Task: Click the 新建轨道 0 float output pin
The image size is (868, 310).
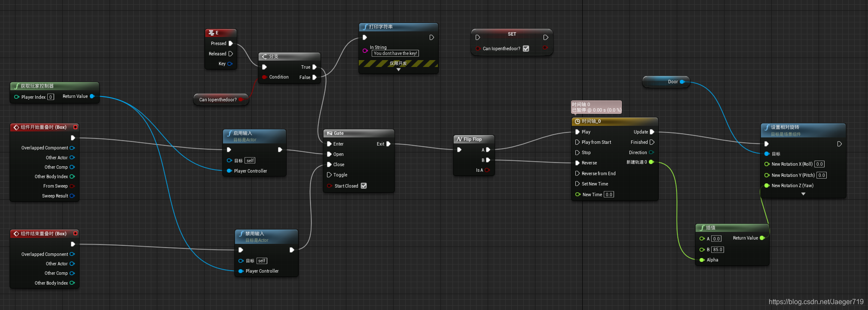Action: tap(651, 162)
